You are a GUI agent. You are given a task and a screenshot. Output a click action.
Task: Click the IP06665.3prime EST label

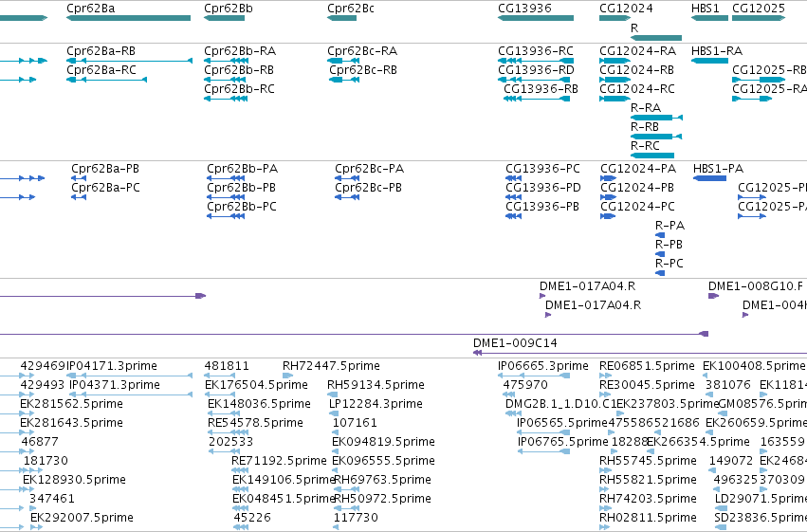[543, 366]
